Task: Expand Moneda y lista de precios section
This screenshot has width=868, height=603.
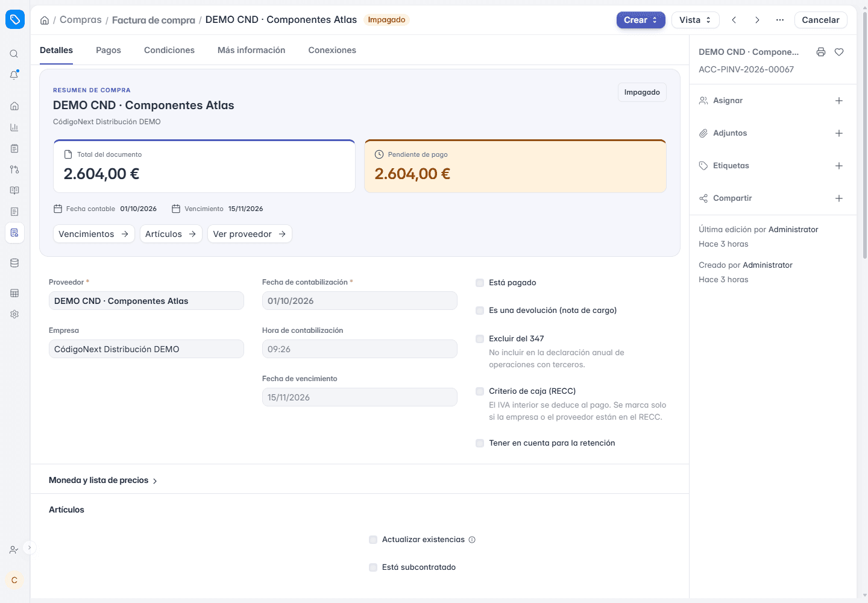Action: tap(103, 481)
